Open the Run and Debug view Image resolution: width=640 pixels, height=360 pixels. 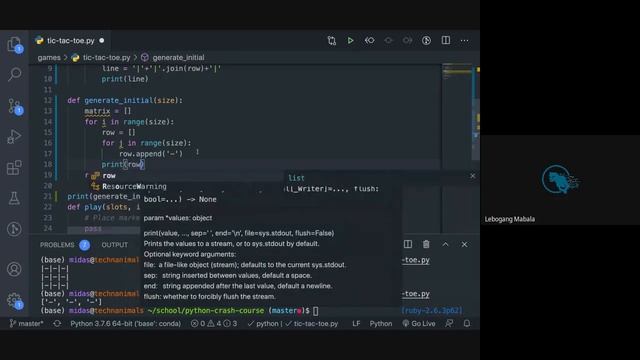[14, 137]
